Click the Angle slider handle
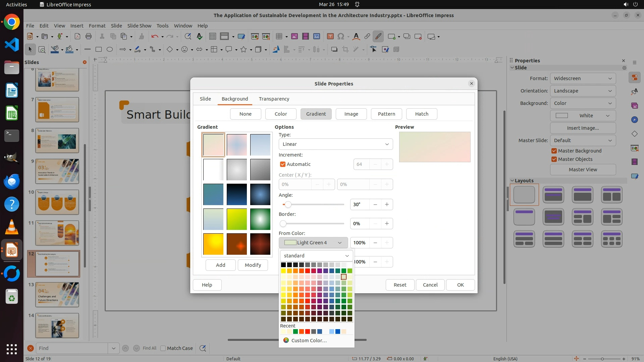The image size is (644, 362). [x=288, y=204]
